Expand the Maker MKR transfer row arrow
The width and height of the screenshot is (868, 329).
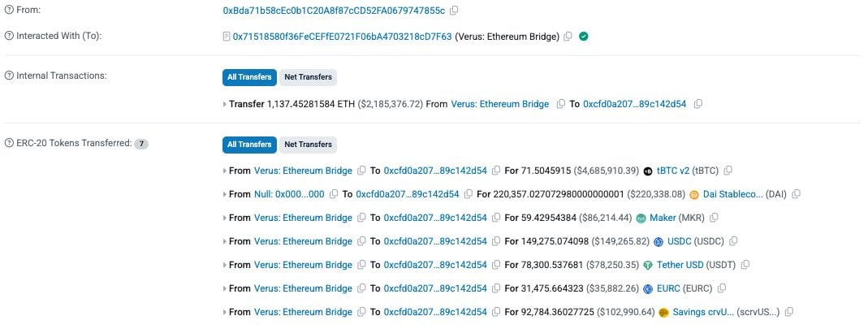225,218
